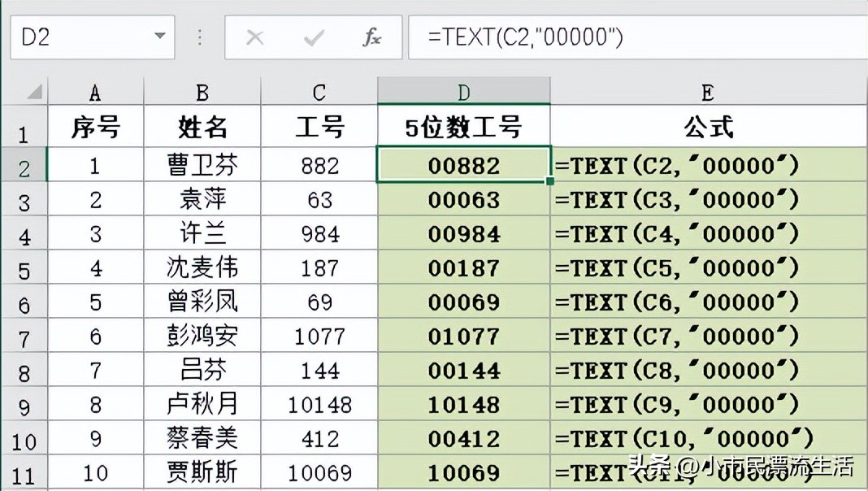Click the cell containing 贾斯斯
The width and height of the screenshot is (868, 491).
(201, 471)
